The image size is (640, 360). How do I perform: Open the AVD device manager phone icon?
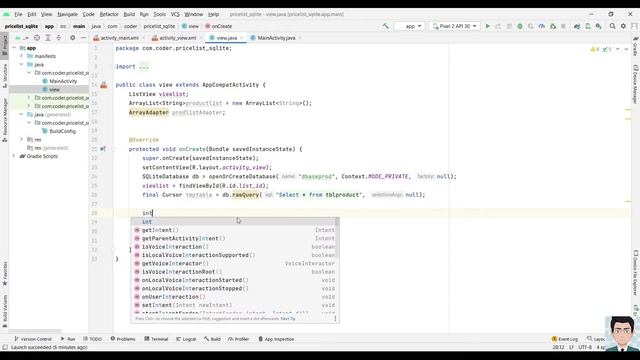588,26
